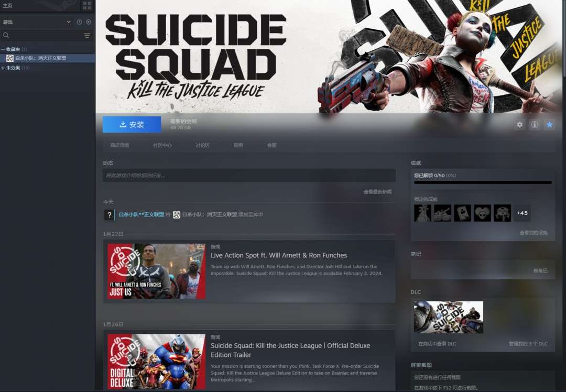Click the heart-shaped skull achievement icon
Screen dimensions: 566x392
pos(482,213)
